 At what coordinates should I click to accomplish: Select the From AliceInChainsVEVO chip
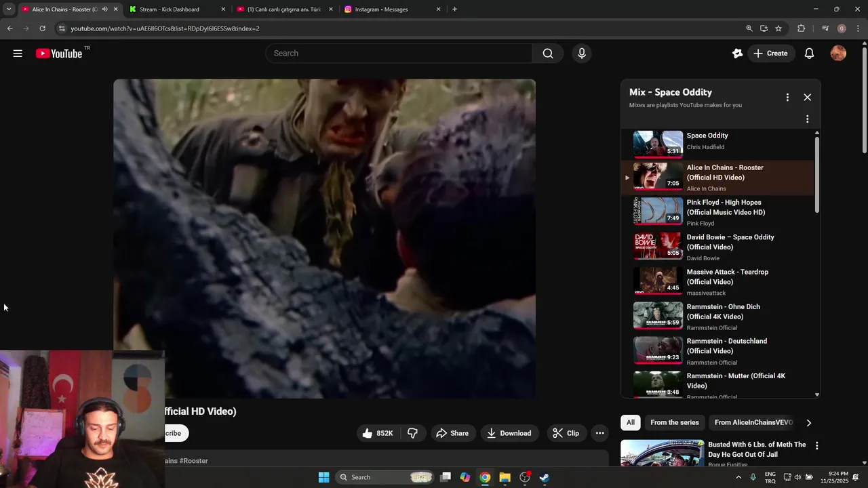point(753,423)
